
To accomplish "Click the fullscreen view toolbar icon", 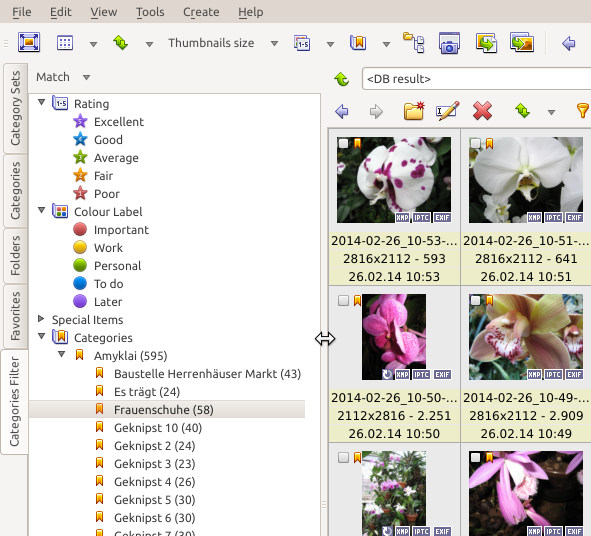I will coord(29,42).
